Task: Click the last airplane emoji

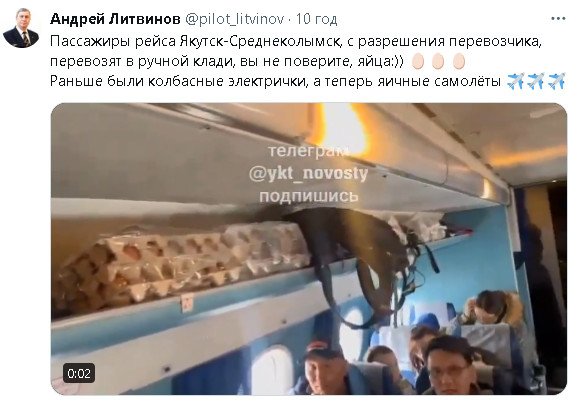Action: 556,81
